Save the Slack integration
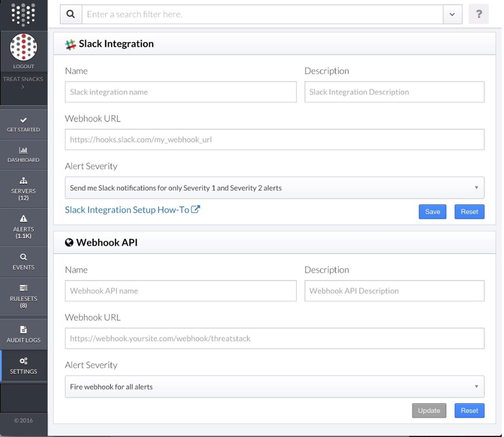Image resolution: width=504 pixels, height=437 pixels. click(x=432, y=212)
